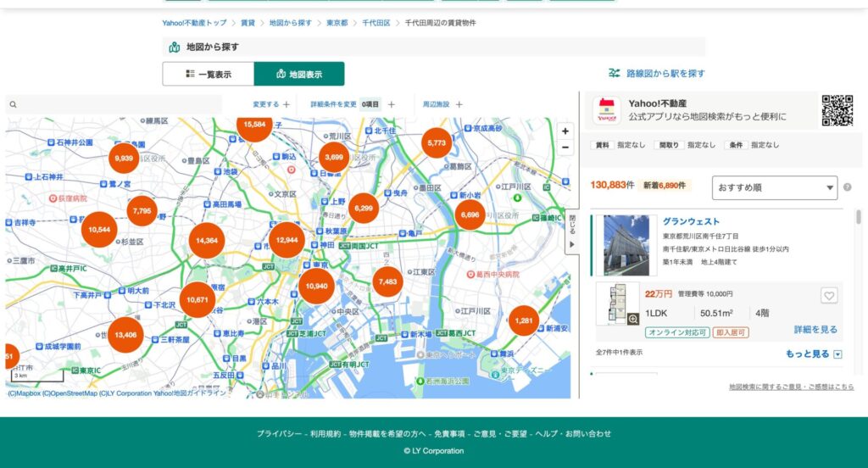The height and width of the screenshot is (468, 868).
Task: Click the search magnifier icon above the map
Action: click(x=13, y=105)
